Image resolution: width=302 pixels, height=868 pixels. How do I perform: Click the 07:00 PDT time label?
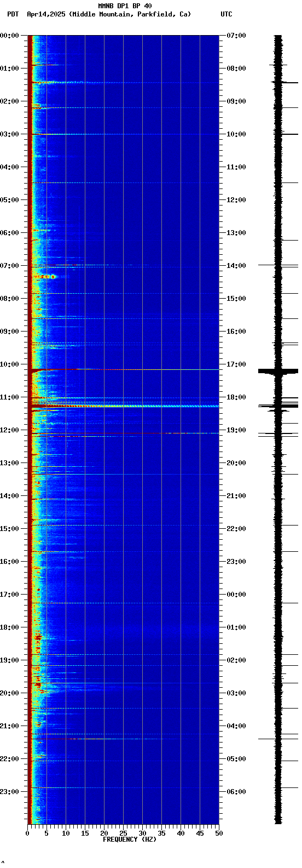pyautogui.click(x=10, y=266)
